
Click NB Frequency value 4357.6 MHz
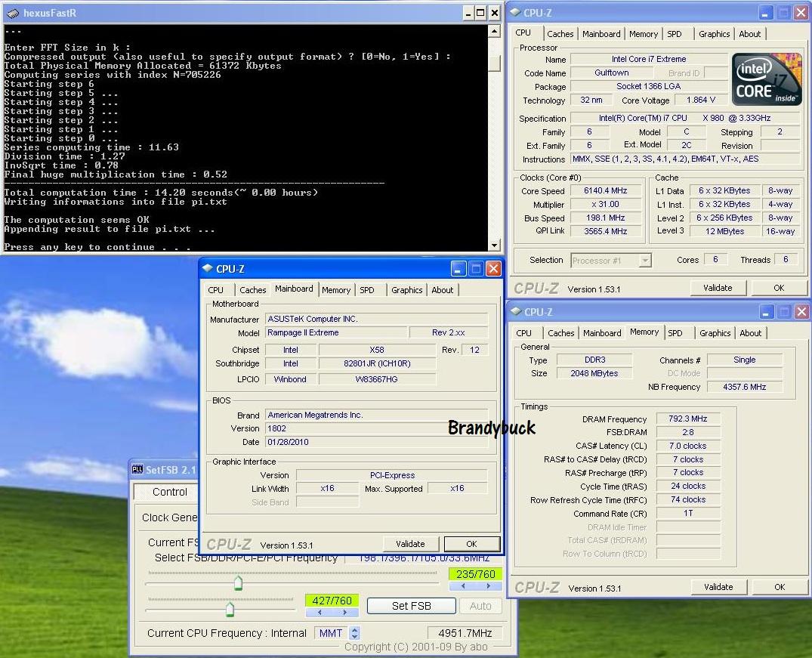pyautogui.click(x=744, y=387)
